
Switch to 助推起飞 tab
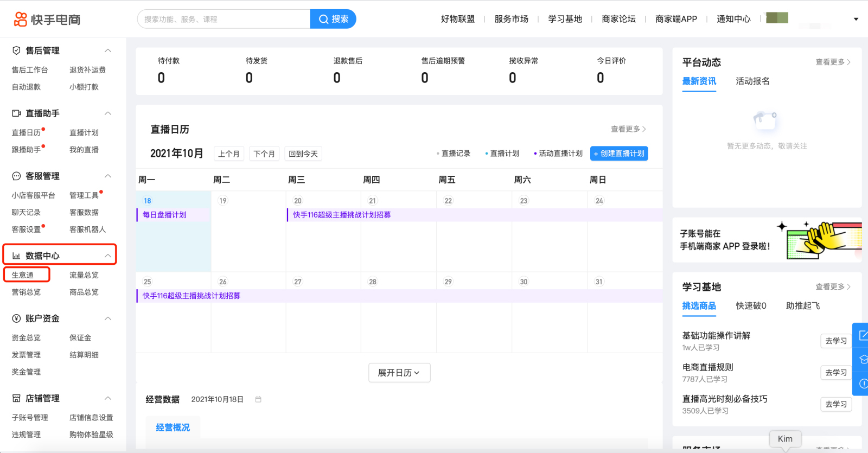tap(803, 306)
